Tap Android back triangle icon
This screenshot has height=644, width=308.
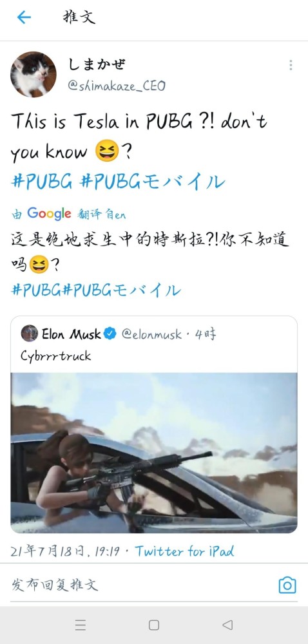[x=227, y=625]
